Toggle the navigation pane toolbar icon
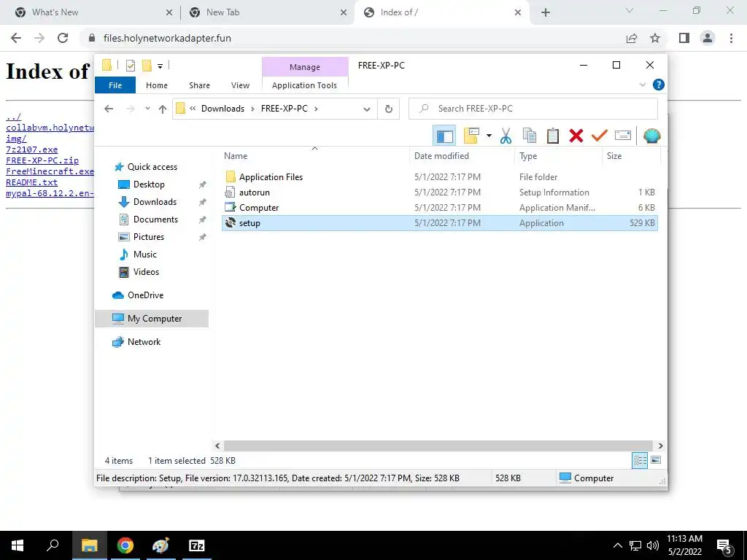This screenshot has width=747, height=560. tap(444, 136)
